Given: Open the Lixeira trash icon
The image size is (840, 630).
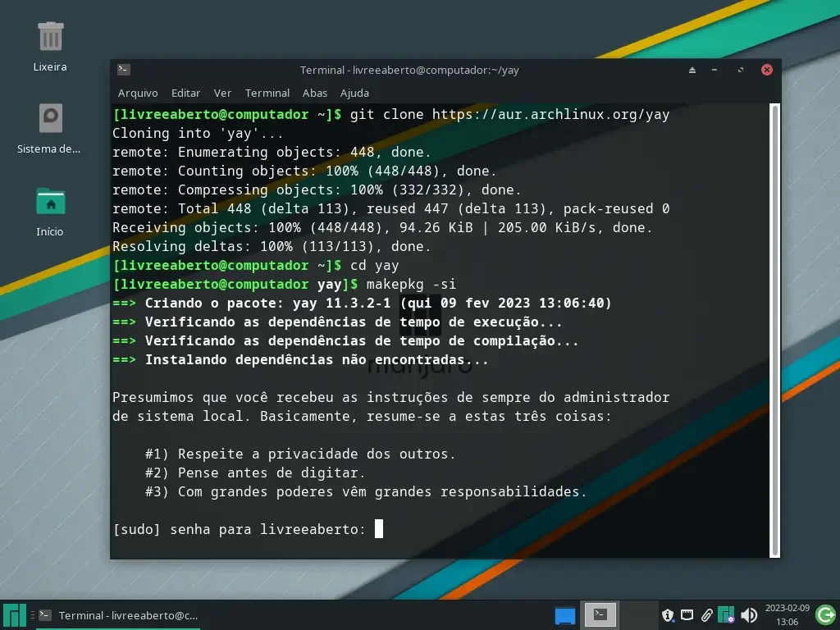Looking at the screenshot, I should pos(50,36).
